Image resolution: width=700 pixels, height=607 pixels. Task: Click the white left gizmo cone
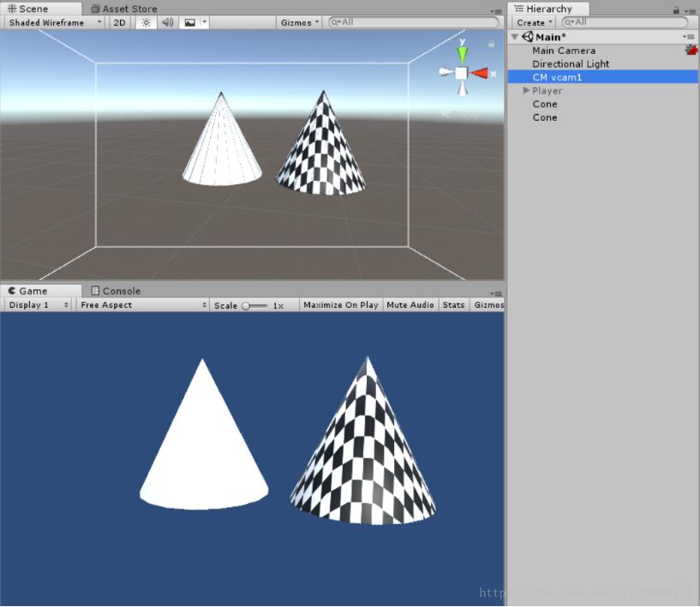point(446,72)
